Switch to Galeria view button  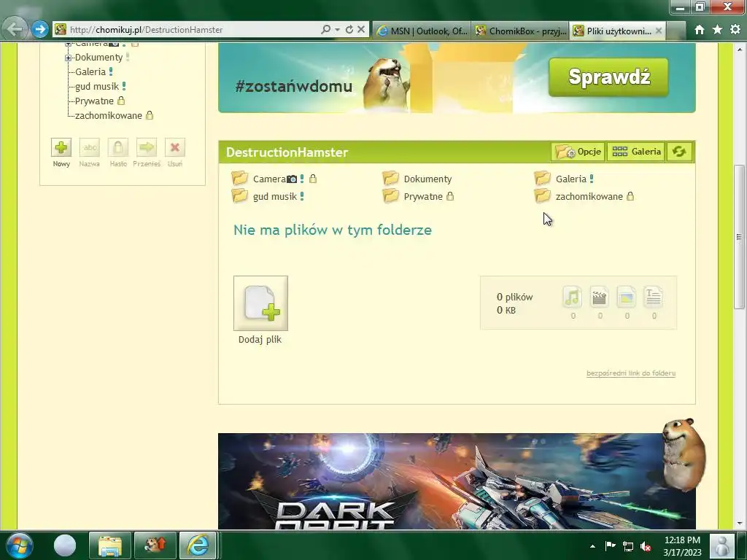click(x=636, y=152)
